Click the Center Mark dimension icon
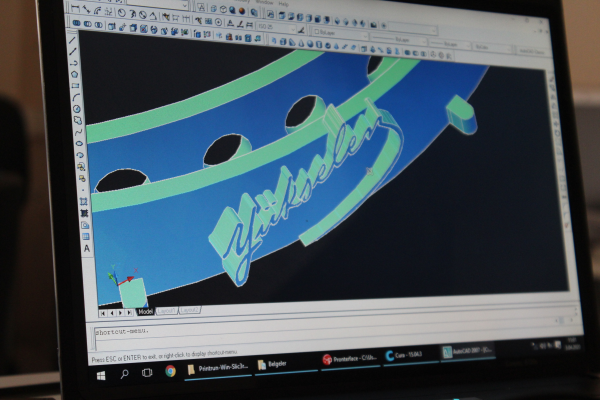The image size is (600, 400). coord(218,22)
